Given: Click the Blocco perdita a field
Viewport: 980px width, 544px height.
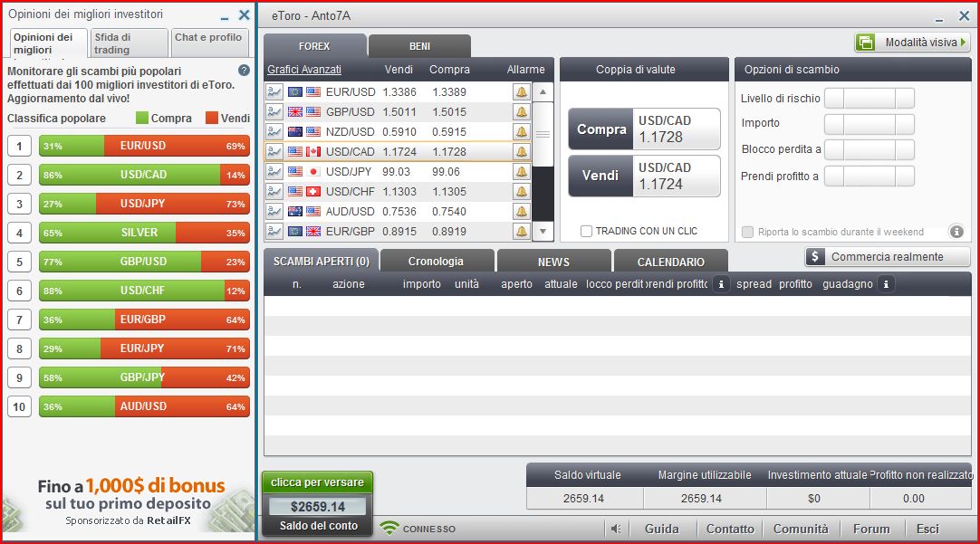Looking at the screenshot, I should 870,150.
